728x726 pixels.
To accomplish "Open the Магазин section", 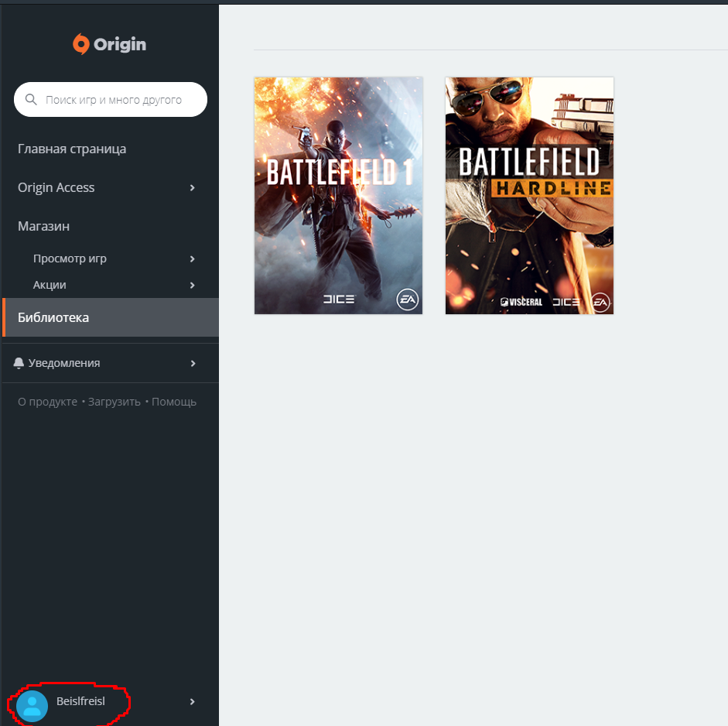I will pos(43,226).
